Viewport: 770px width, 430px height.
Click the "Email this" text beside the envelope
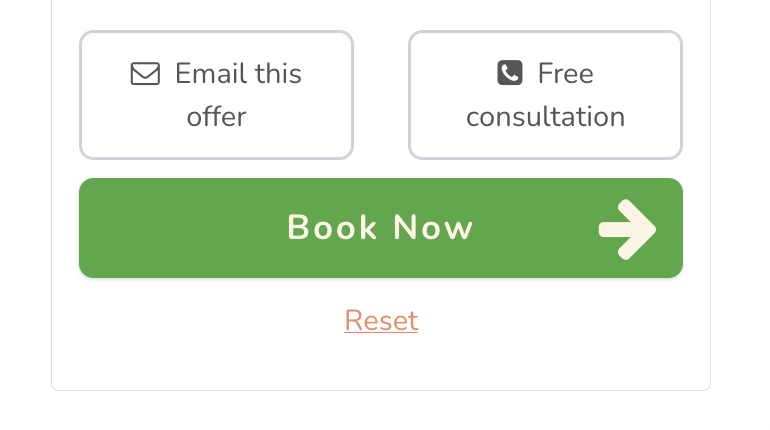pos(238,74)
